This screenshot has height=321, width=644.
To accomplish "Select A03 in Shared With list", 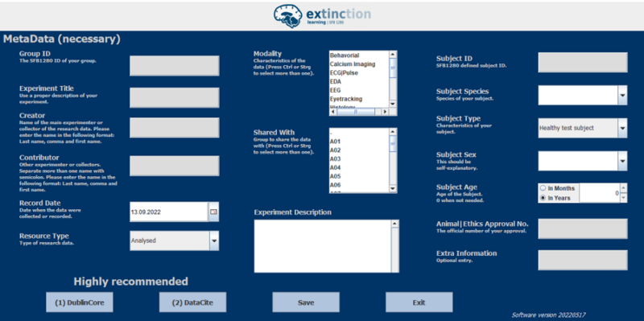I will pyautogui.click(x=359, y=158).
